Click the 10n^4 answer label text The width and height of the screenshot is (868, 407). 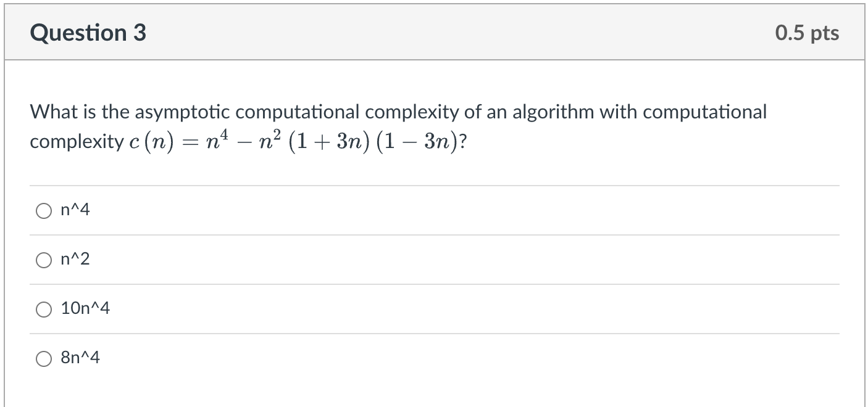85,309
